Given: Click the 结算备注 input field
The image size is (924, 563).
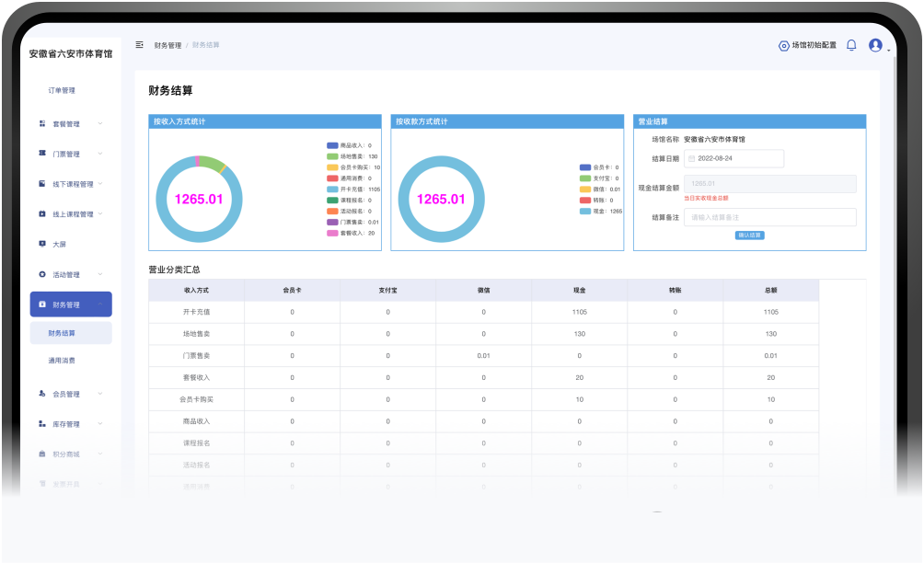Looking at the screenshot, I should pyautogui.click(x=769, y=217).
